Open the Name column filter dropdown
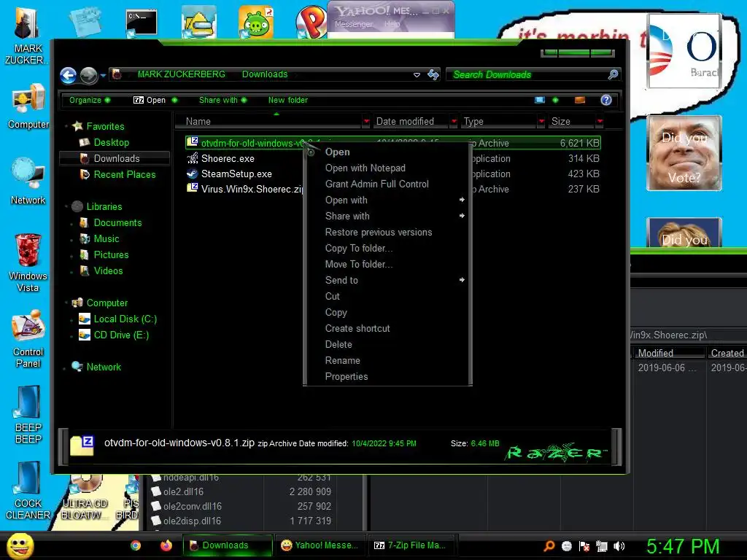The height and width of the screenshot is (560, 747). (366, 122)
